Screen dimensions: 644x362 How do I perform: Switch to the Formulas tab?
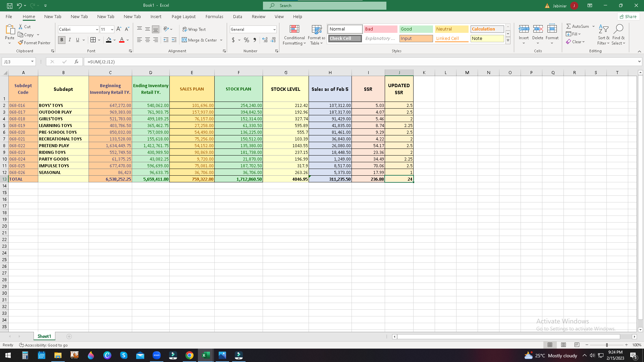tap(214, 16)
